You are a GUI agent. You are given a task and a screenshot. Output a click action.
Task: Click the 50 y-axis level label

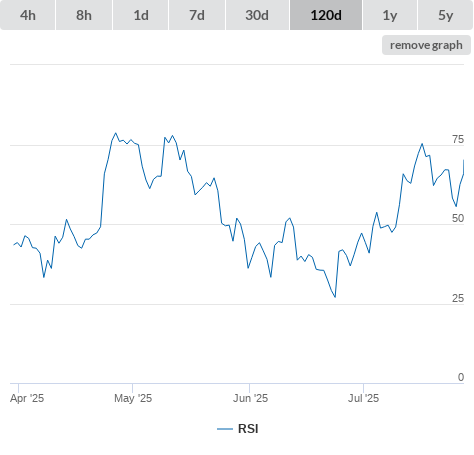(458, 218)
